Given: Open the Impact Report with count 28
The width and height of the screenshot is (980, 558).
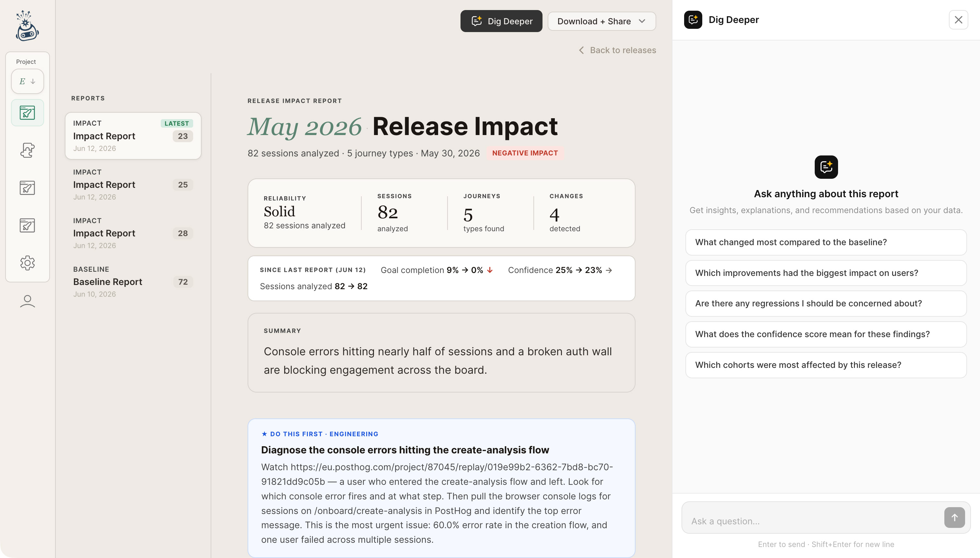Looking at the screenshot, I should tap(133, 233).
